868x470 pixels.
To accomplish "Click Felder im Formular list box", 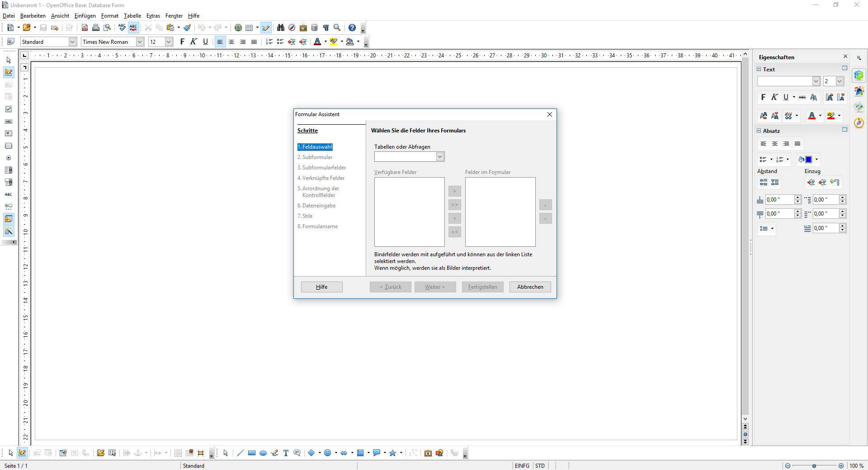I will point(500,212).
